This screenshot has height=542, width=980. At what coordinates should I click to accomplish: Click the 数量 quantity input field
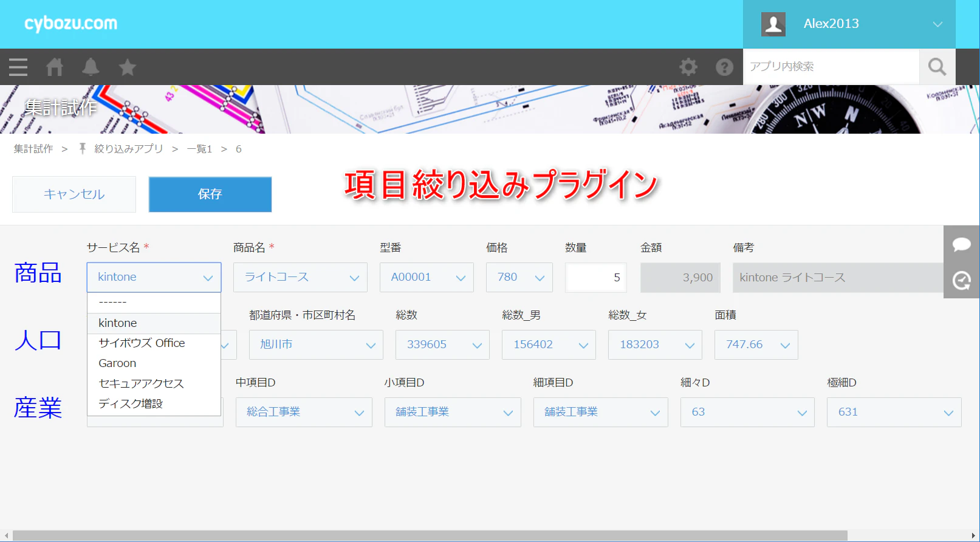click(596, 278)
